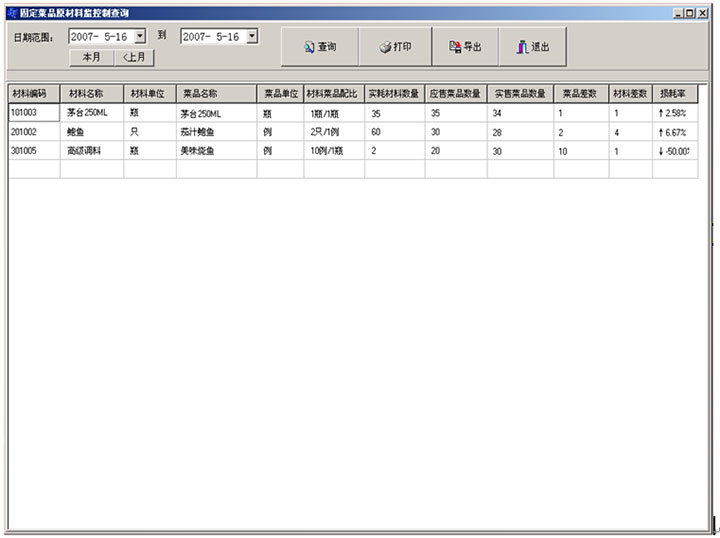Open the end date dropdown arrow

click(252, 36)
